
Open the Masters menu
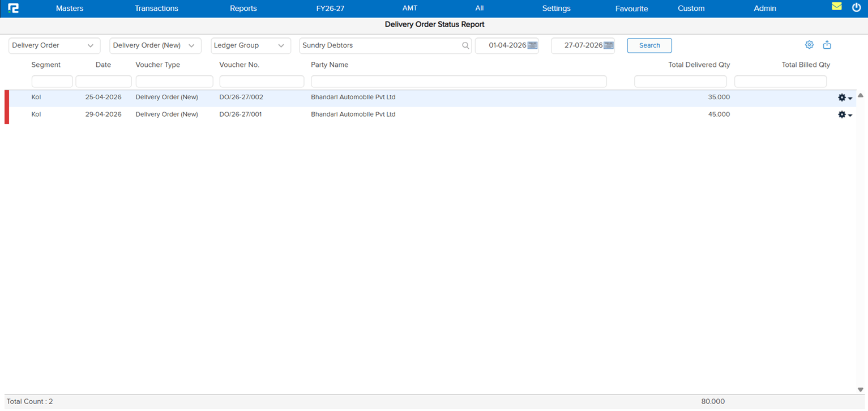(x=70, y=9)
